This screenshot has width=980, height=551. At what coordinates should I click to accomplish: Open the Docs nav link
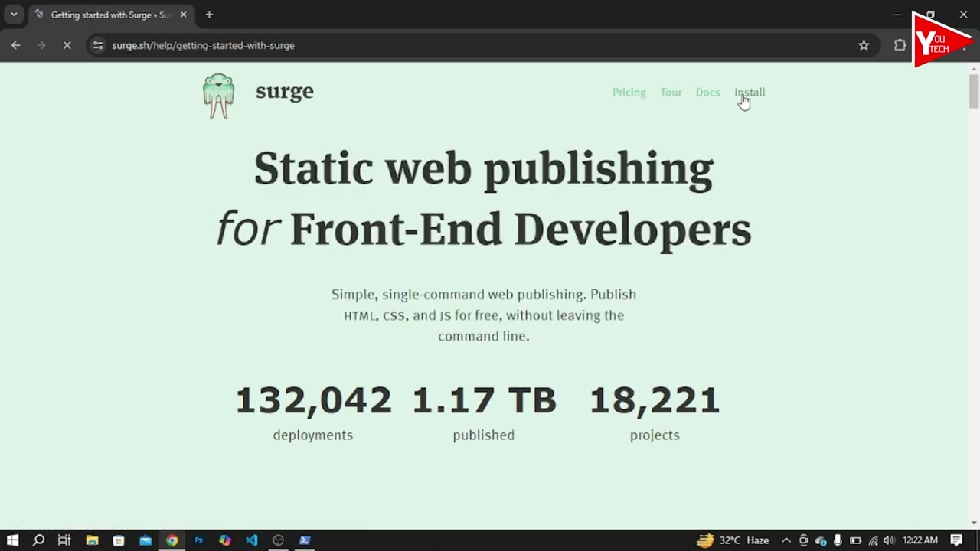[707, 92]
